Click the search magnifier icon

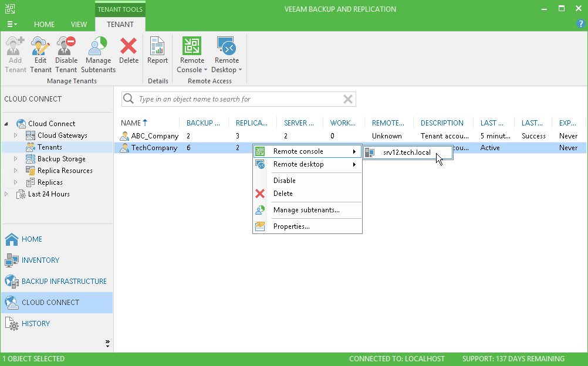pyautogui.click(x=129, y=99)
